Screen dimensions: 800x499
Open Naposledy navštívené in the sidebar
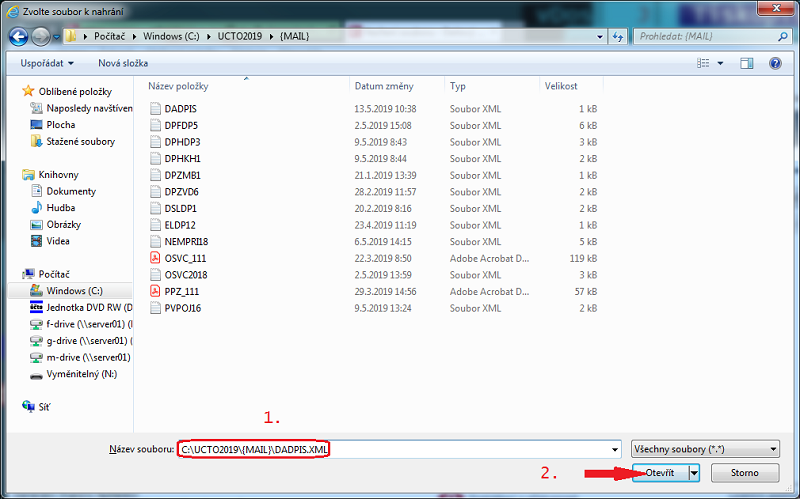(x=89, y=108)
